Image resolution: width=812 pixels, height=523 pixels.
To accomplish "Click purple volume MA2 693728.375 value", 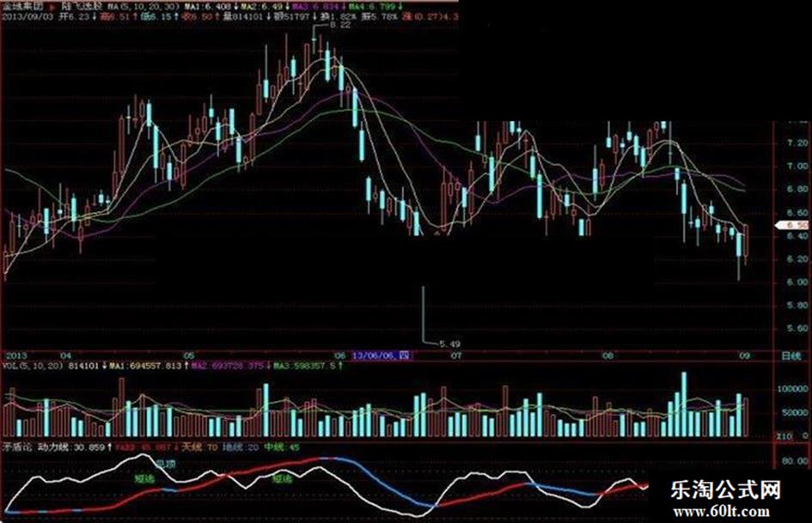I will 228,366.
